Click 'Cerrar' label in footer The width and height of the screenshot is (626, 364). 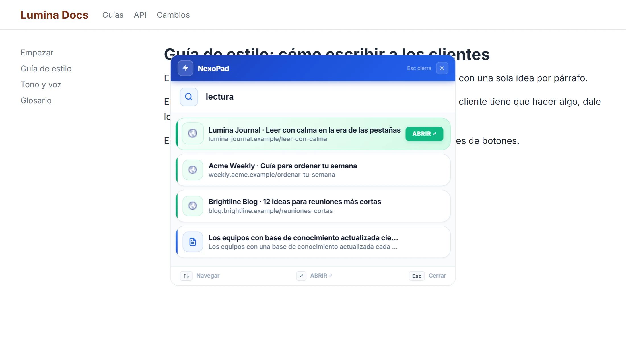coord(437,276)
